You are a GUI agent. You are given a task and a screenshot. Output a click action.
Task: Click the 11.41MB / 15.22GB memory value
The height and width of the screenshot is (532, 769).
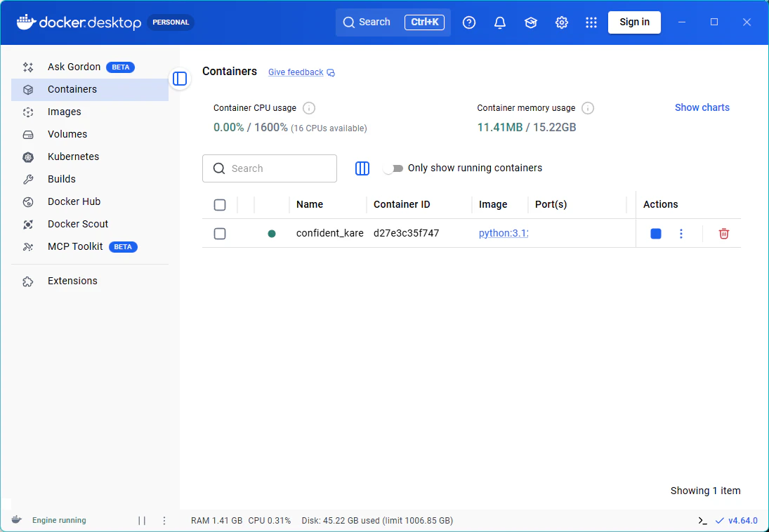point(526,128)
